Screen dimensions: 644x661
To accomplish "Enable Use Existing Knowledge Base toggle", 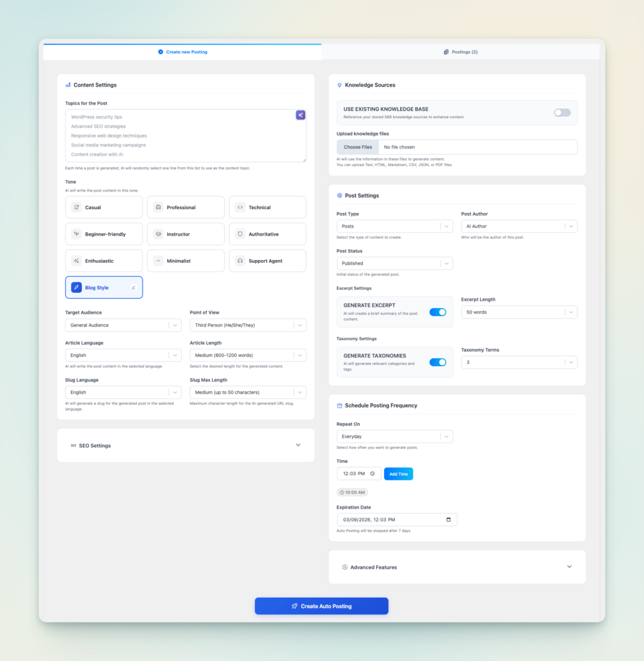I will point(562,113).
